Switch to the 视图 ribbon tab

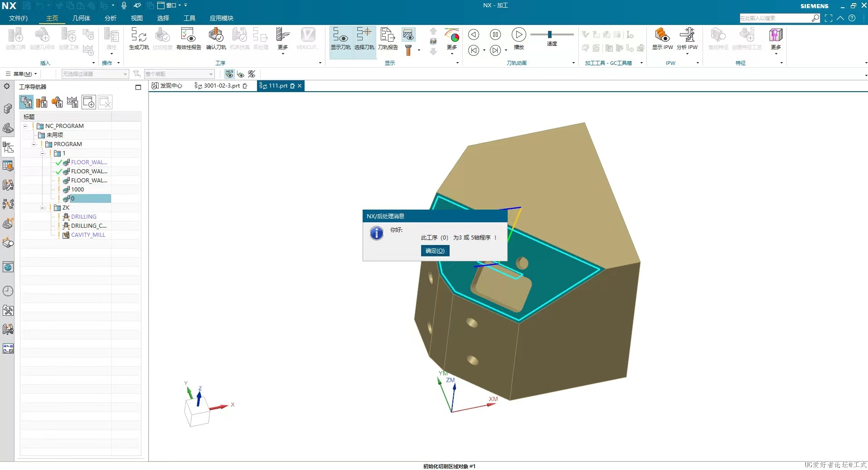pyautogui.click(x=137, y=18)
